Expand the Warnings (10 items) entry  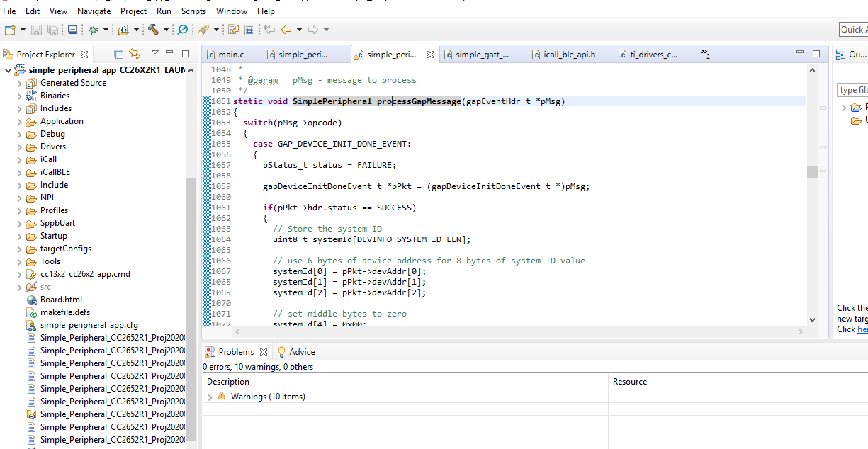[210, 397]
